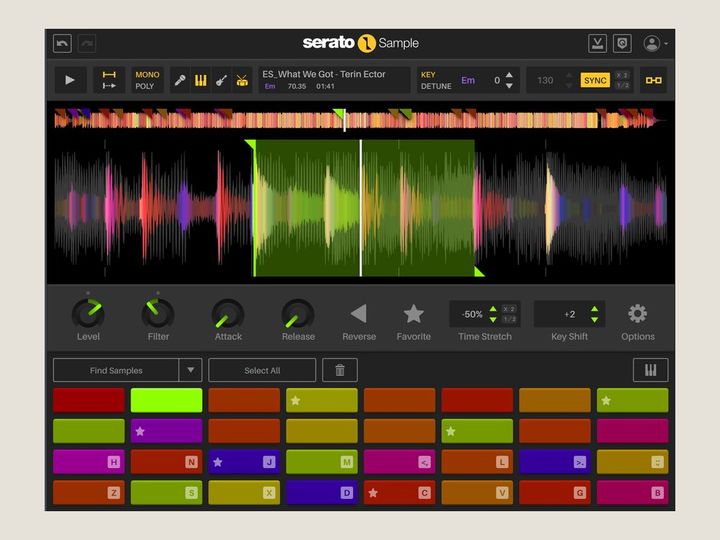Select the drums stem icon
Viewport: 720px width, 540px height.
click(x=242, y=80)
